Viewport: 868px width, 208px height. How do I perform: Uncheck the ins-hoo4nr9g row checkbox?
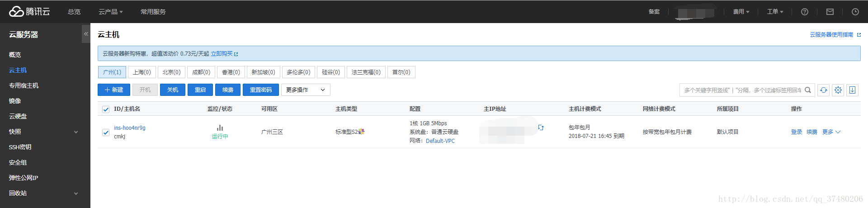(106, 132)
